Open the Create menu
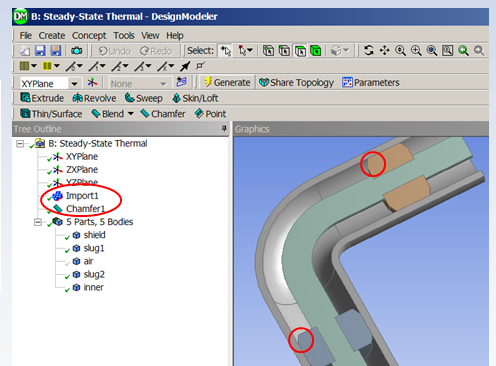The height and width of the screenshot is (366, 496). [52, 35]
